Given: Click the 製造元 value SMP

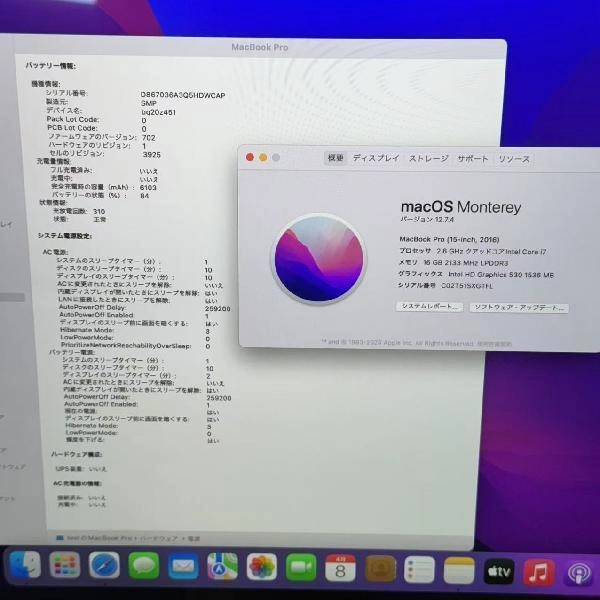Looking at the screenshot, I should click(148, 103).
